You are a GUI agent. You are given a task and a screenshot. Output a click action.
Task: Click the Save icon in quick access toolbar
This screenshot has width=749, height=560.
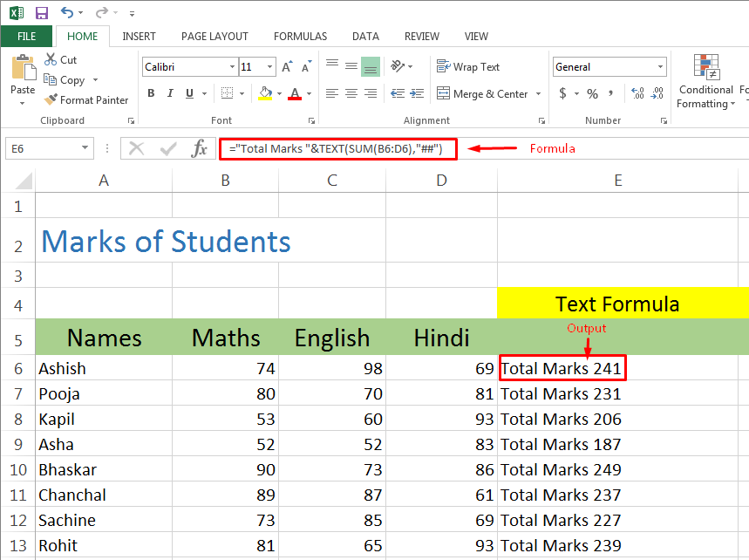(42, 13)
